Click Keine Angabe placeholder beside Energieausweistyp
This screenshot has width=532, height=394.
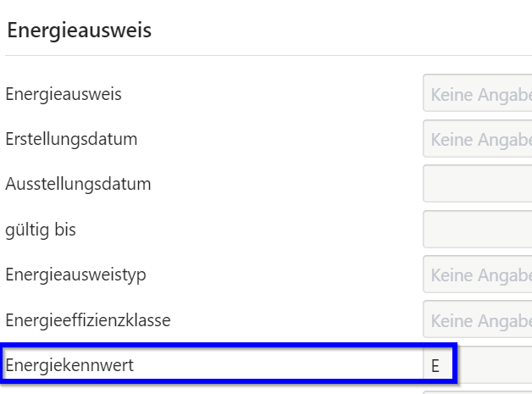[480, 275]
